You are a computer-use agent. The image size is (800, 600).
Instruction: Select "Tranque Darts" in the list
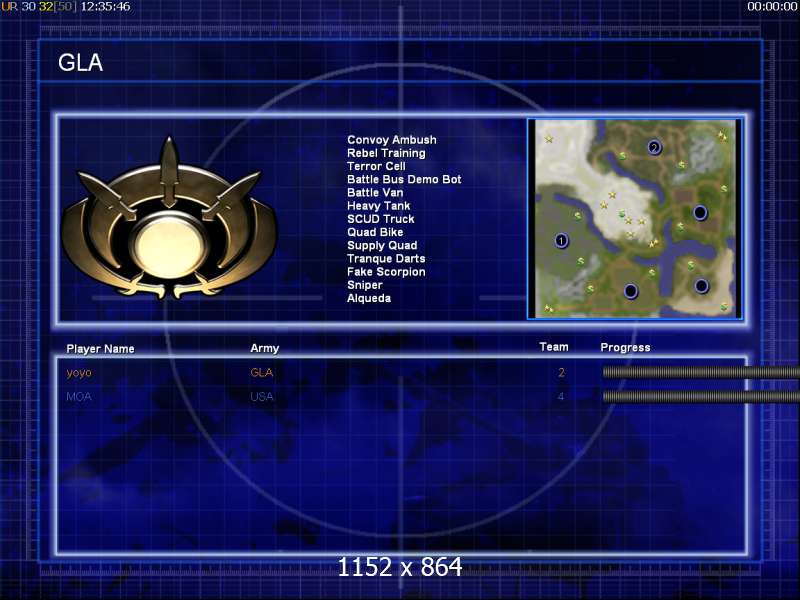click(386, 259)
